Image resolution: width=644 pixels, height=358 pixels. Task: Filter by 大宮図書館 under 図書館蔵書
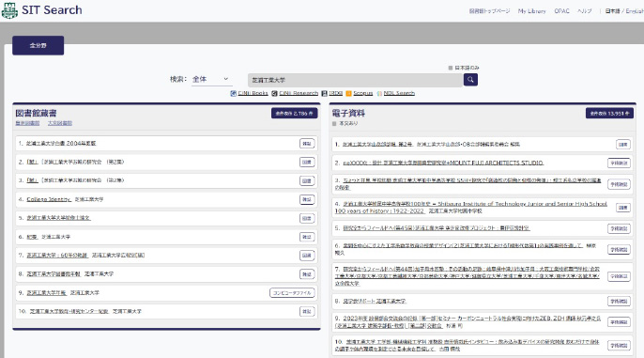[60, 123]
